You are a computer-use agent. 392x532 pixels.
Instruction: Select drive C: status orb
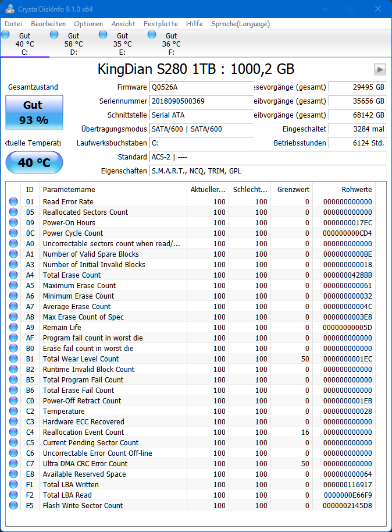[x=5, y=34]
